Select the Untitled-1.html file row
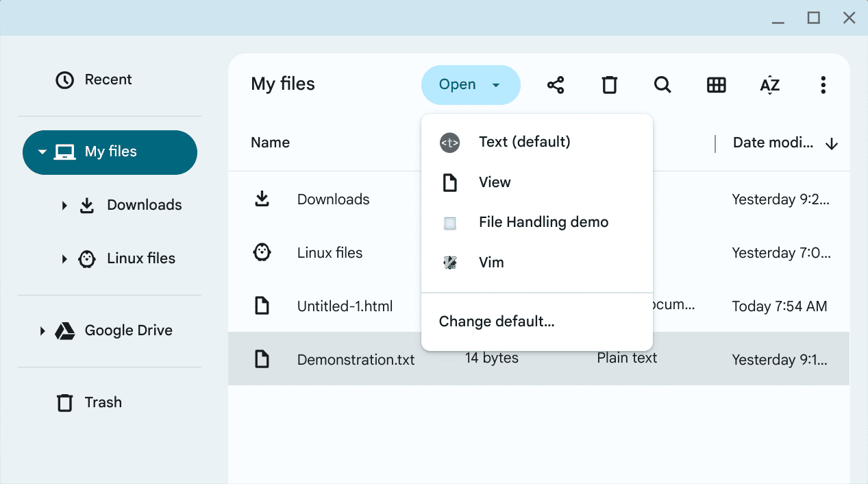 point(345,306)
